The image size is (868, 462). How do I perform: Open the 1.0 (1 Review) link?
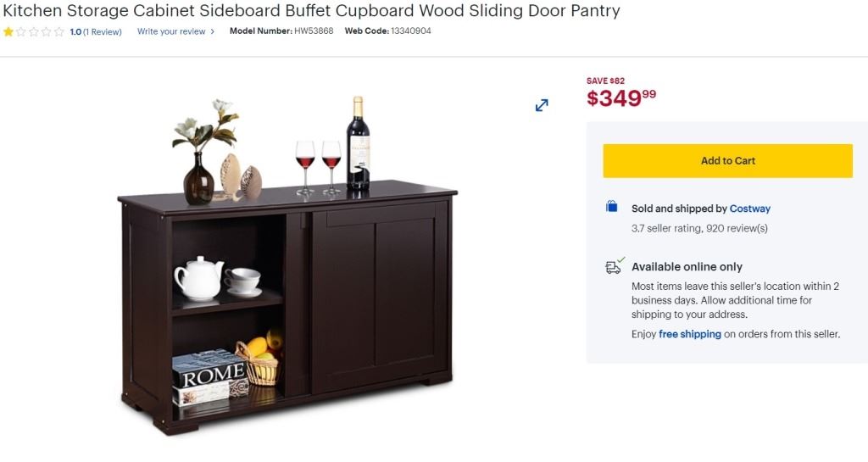96,31
